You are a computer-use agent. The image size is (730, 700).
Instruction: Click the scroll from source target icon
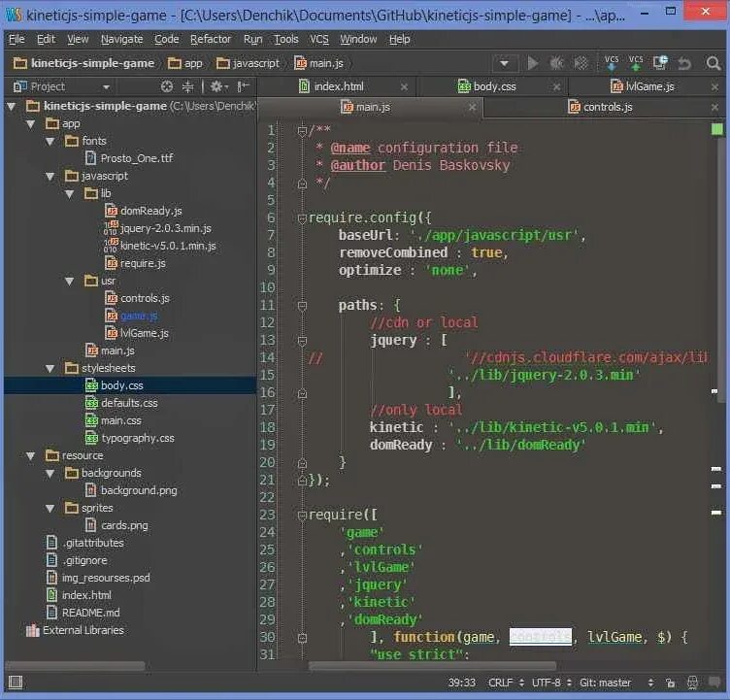click(167, 86)
